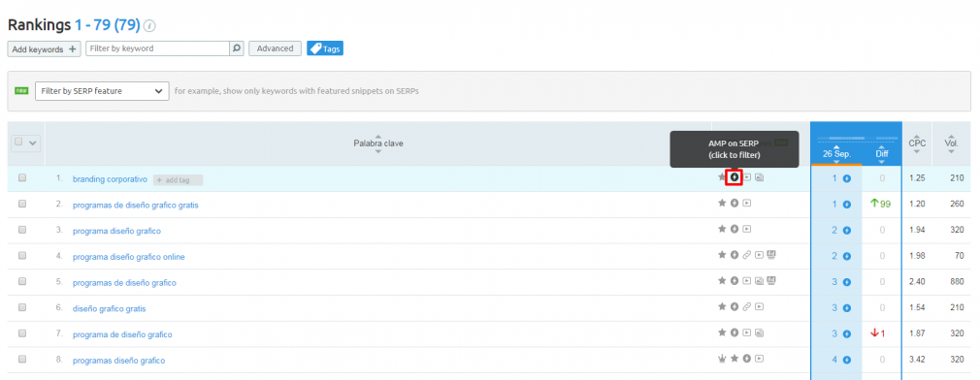Viewport: 980px width, 380px height.
Task: Tick the checkbox for diseño grafico gratis
Action: (22, 307)
